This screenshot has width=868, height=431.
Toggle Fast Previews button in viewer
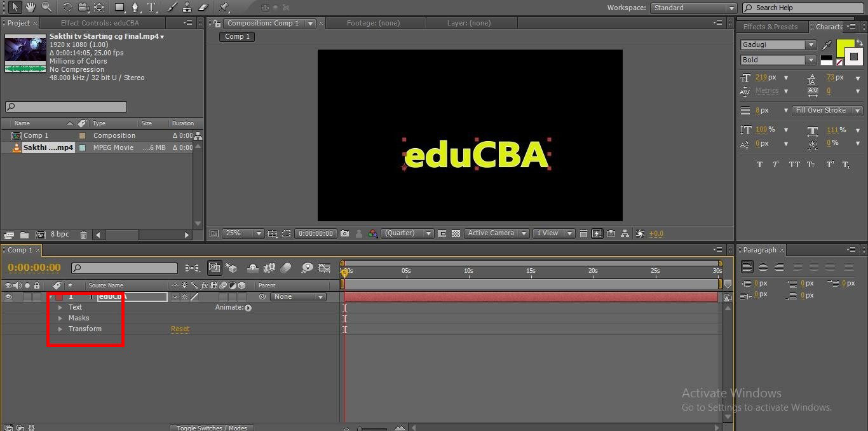coord(597,233)
